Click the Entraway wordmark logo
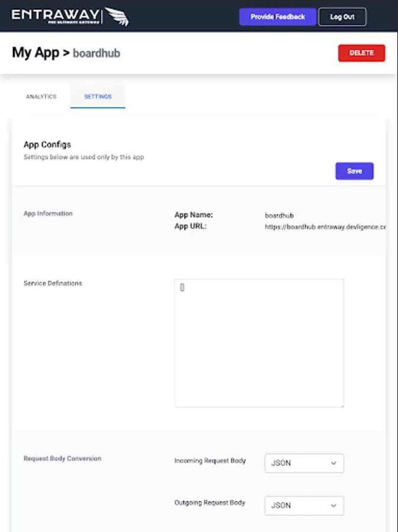Viewport: 398px width, 532px height. 56,15
